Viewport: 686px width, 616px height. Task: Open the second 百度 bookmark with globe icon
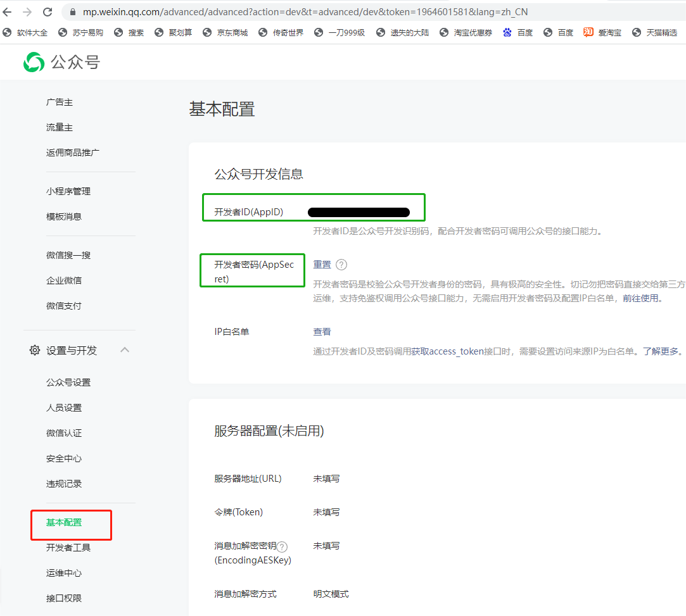click(558, 32)
